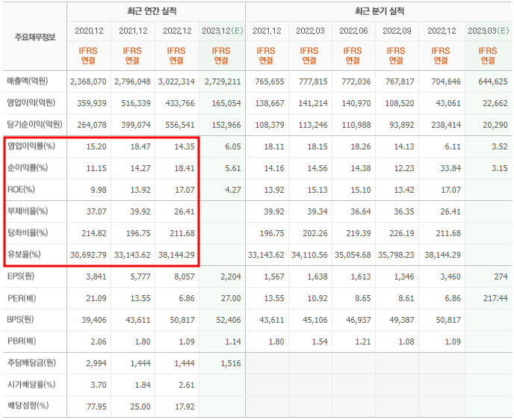Click the payout ratio value 17.92
514x420 pixels.
coord(185,407)
